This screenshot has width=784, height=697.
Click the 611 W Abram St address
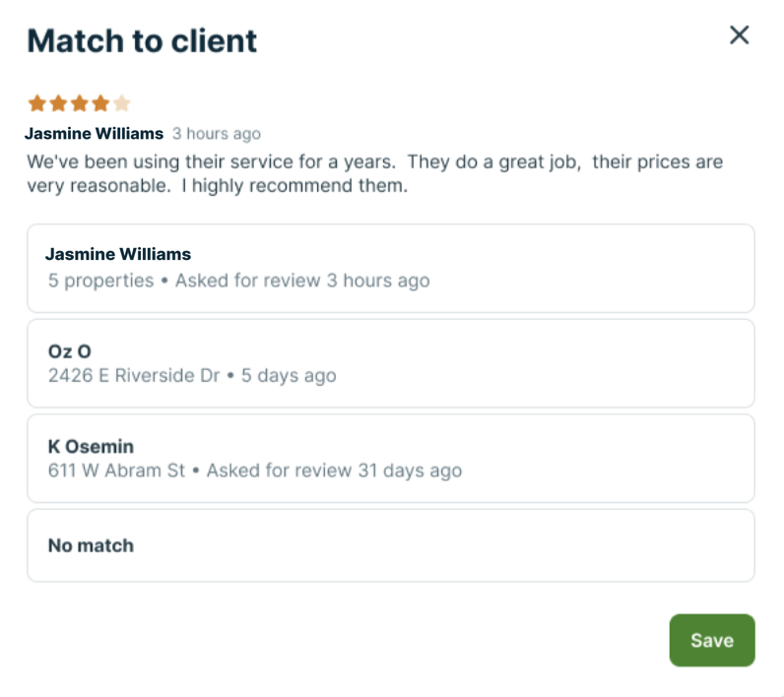pos(117,471)
